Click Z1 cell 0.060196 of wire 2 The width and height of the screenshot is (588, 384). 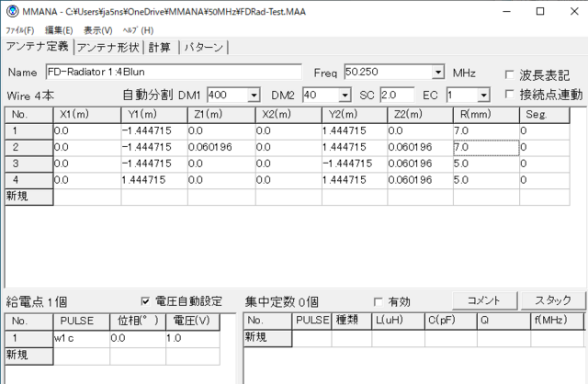click(x=221, y=147)
